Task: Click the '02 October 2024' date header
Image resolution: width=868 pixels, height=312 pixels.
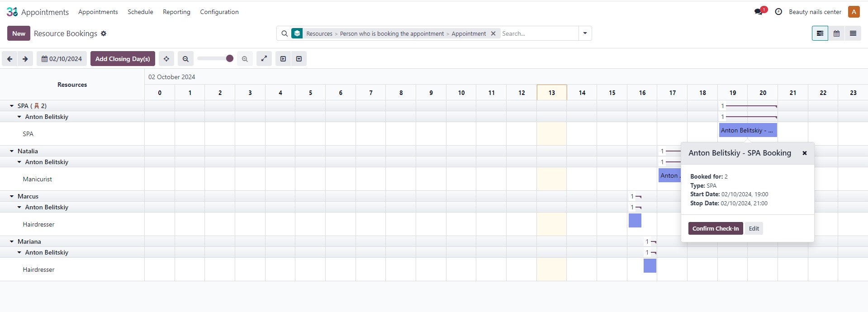Action: click(172, 77)
